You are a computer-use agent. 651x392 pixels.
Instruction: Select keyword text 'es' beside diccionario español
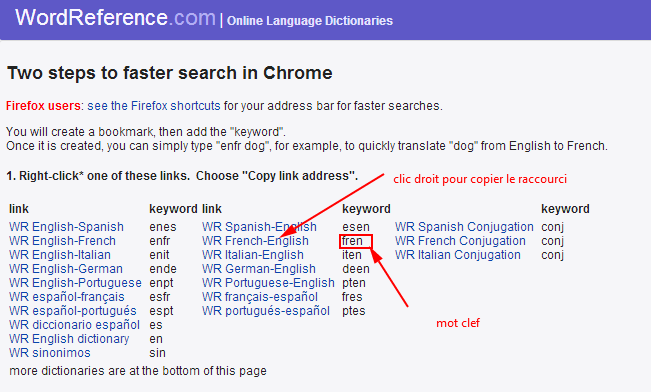coord(156,325)
